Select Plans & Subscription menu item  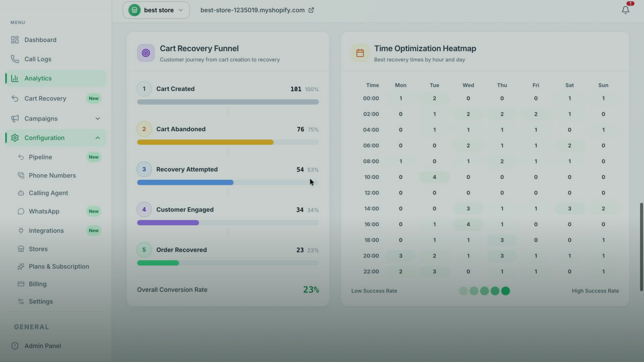[x=59, y=266]
